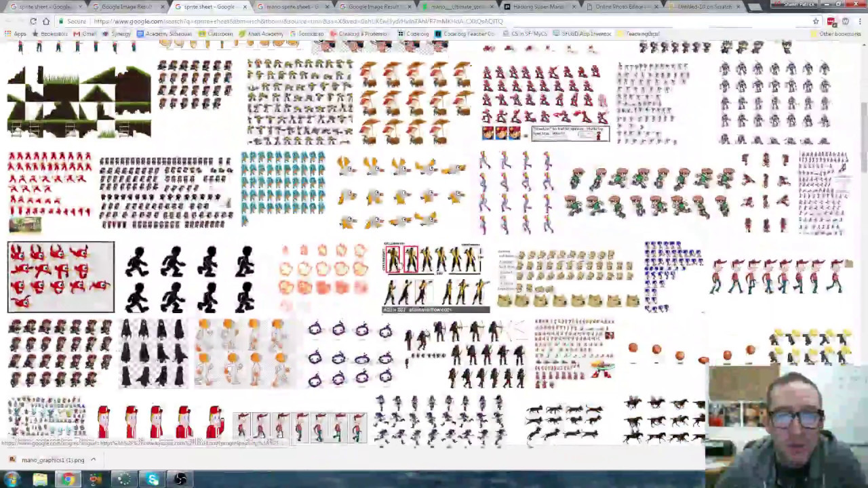Screen dimensions: 868x488
Task: Open the Khan Academy bookmark
Action: (261, 34)
